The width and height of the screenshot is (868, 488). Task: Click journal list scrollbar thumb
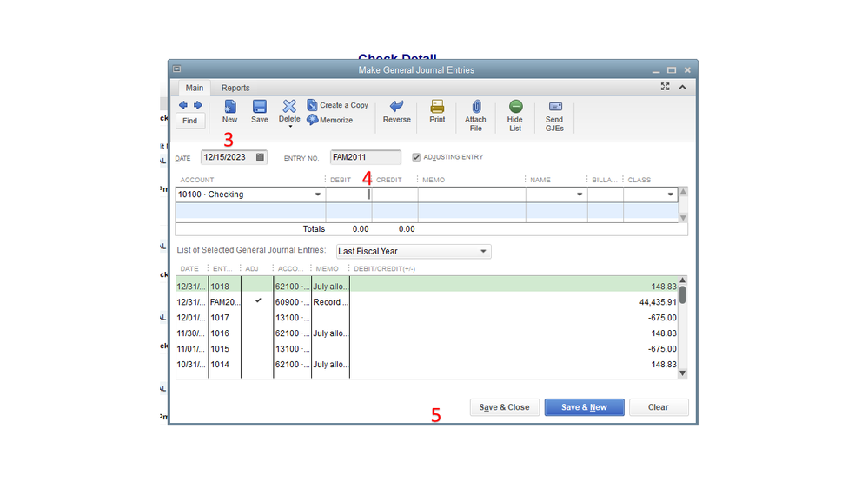tap(683, 295)
